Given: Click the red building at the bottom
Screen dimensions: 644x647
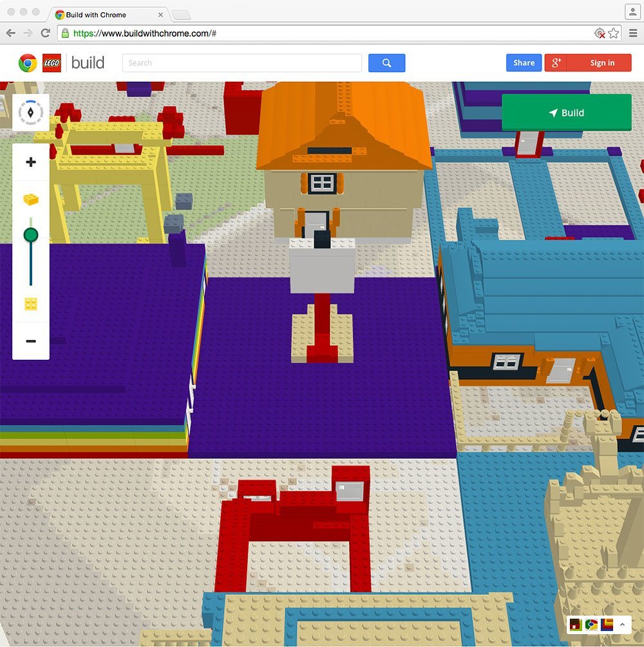Looking at the screenshot, I should 294,528.
